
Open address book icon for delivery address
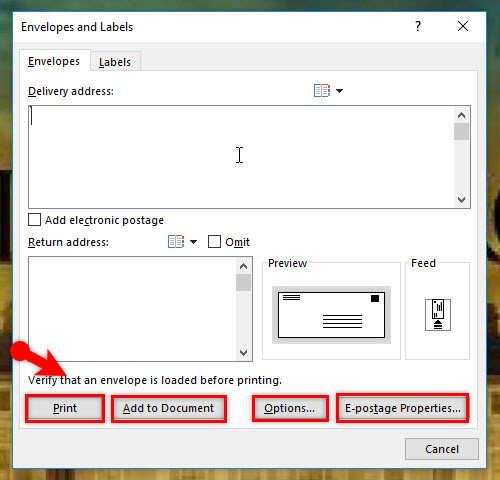(322, 90)
